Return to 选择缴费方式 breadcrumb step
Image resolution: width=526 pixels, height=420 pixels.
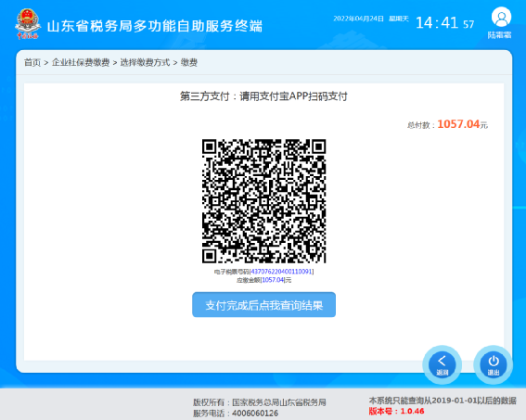tap(145, 62)
